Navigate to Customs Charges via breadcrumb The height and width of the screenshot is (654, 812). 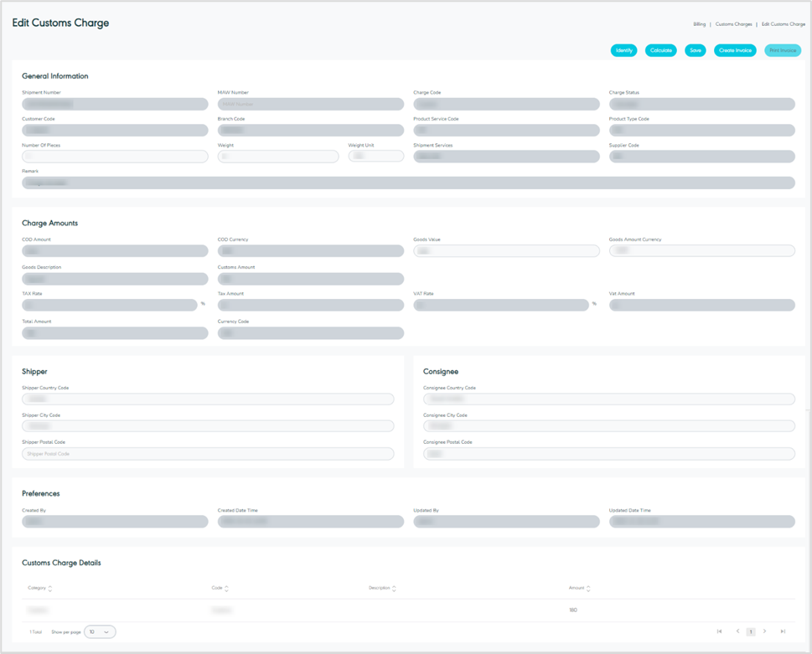click(x=733, y=23)
